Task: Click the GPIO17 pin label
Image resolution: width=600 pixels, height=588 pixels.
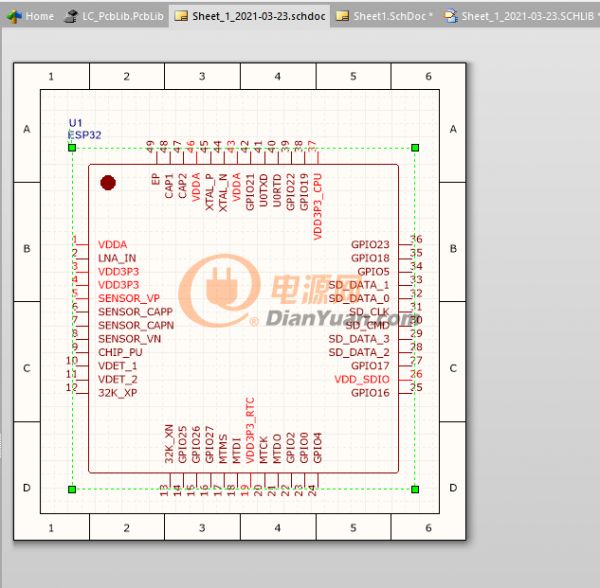Action: pyautogui.click(x=370, y=366)
